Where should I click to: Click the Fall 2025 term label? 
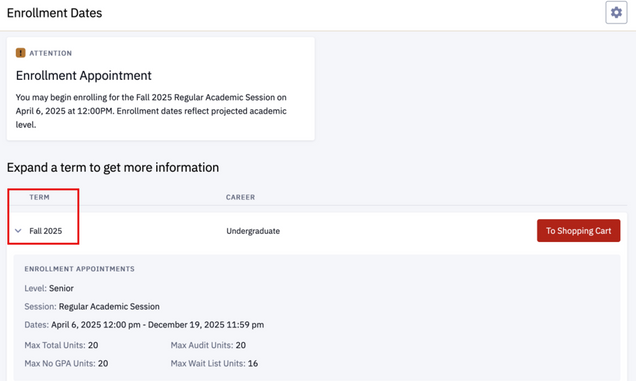coord(45,231)
